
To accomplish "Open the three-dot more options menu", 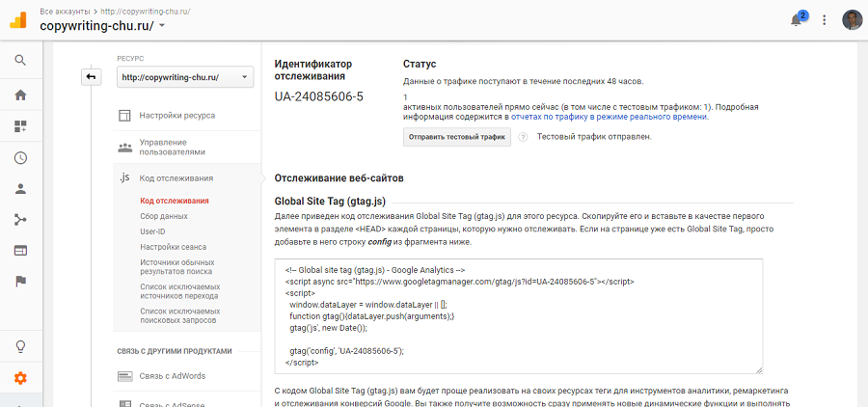I will click(824, 19).
